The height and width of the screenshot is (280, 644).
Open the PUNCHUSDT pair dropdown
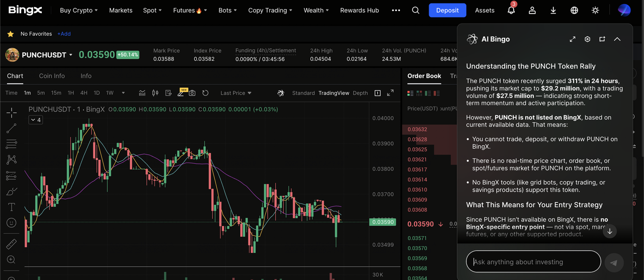coord(71,55)
